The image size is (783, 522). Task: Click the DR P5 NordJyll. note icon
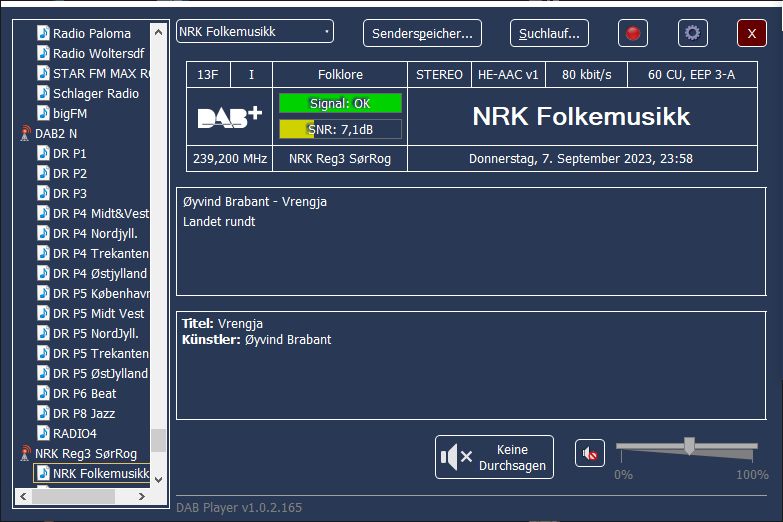coord(43,333)
